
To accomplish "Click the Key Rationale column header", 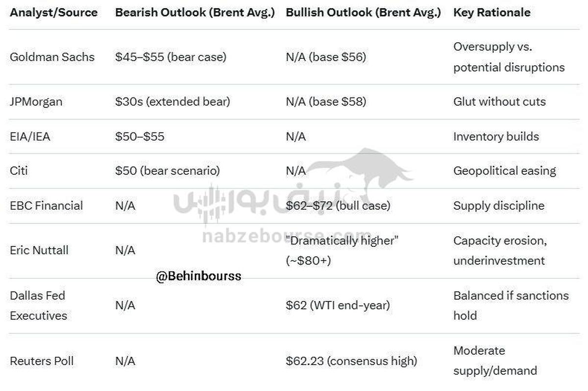I will [491, 12].
